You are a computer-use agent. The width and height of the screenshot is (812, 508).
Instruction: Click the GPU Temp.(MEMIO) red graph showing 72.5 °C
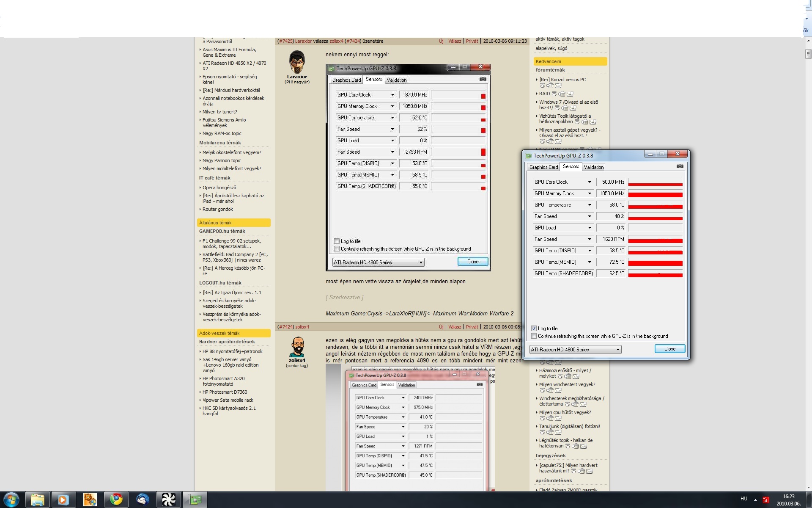(655, 262)
